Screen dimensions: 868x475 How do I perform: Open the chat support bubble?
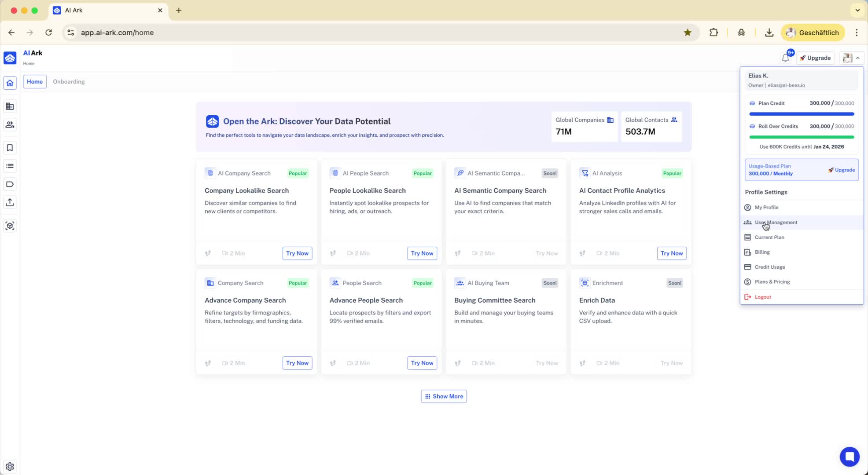click(x=849, y=457)
